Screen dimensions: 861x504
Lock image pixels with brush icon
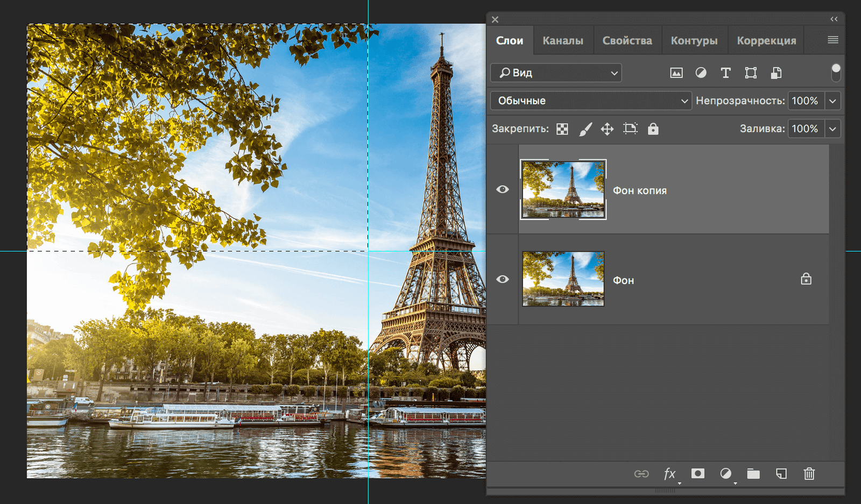[585, 129]
